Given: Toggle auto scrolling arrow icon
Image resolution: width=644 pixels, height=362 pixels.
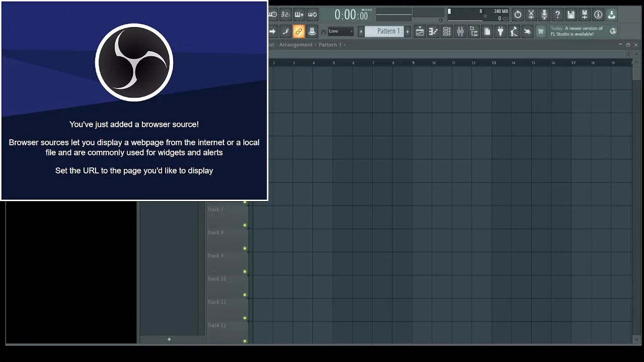Looking at the screenshot, I should pos(272,31).
